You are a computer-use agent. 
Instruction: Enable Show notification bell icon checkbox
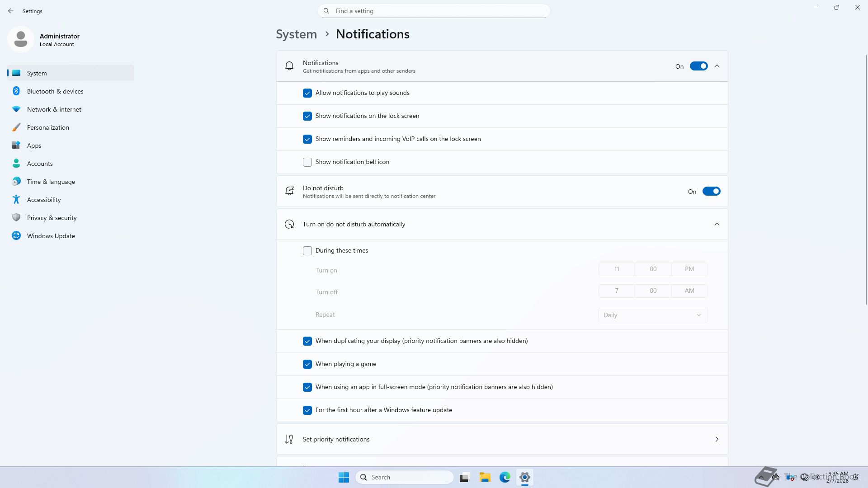click(x=307, y=162)
